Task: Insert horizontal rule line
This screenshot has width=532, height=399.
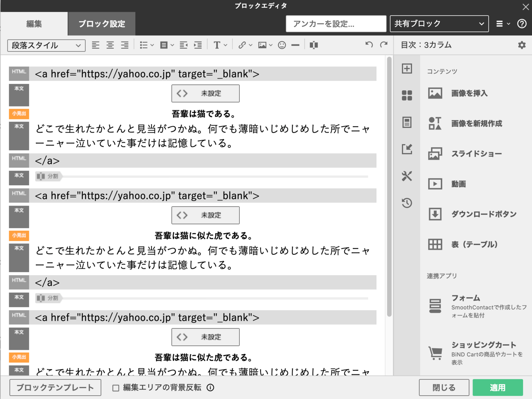Action: (295, 45)
